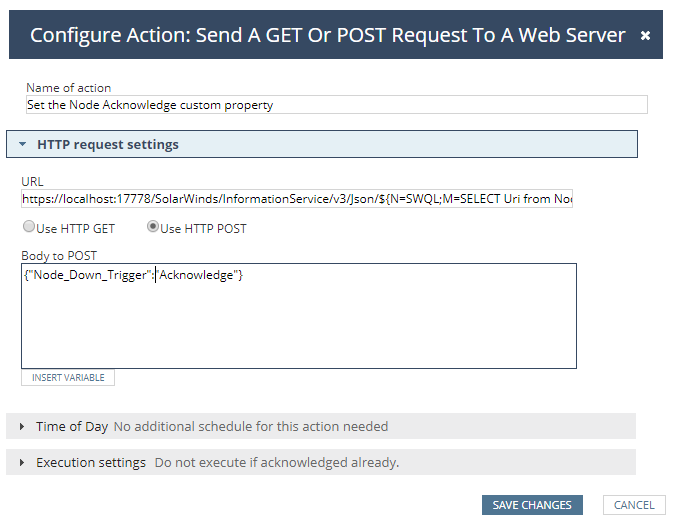
Task: Click the Configure Action dialog title bar text
Action: pyautogui.click(x=327, y=35)
